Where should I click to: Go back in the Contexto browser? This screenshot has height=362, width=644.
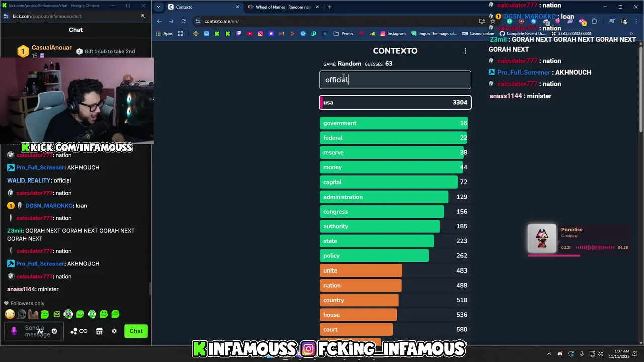[x=159, y=21]
